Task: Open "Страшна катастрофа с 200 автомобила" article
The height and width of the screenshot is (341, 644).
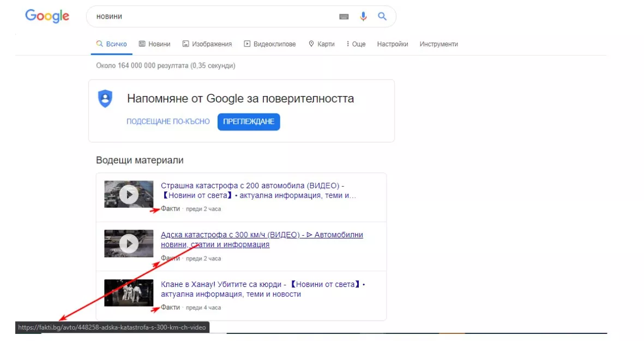Action: click(258, 190)
